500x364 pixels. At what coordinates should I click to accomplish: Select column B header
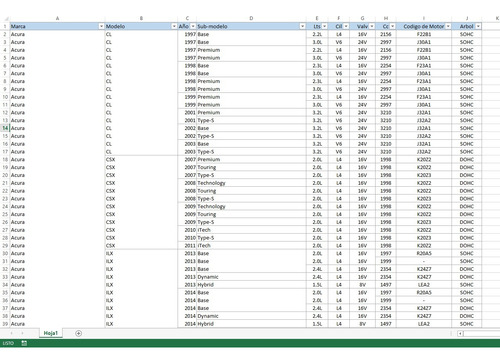coord(141,18)
